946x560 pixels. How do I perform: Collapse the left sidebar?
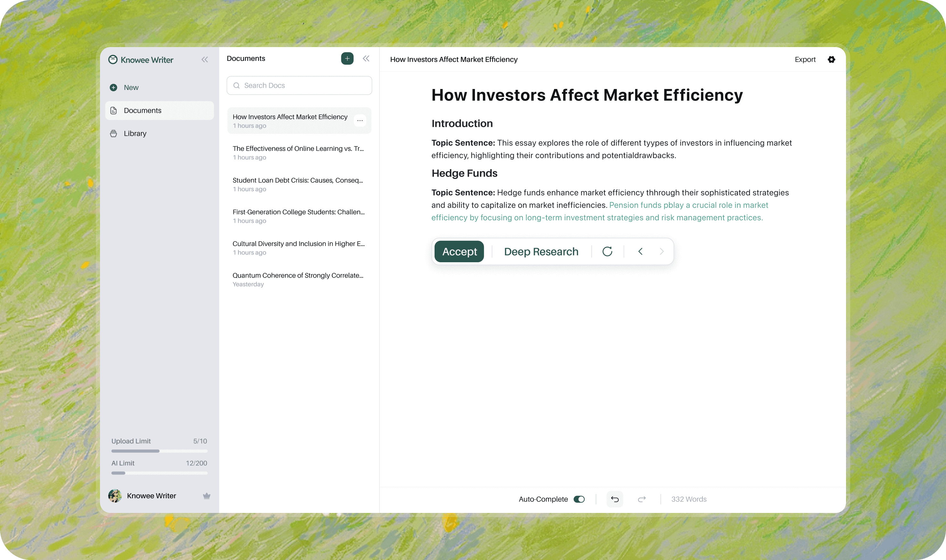click(205, 60)
